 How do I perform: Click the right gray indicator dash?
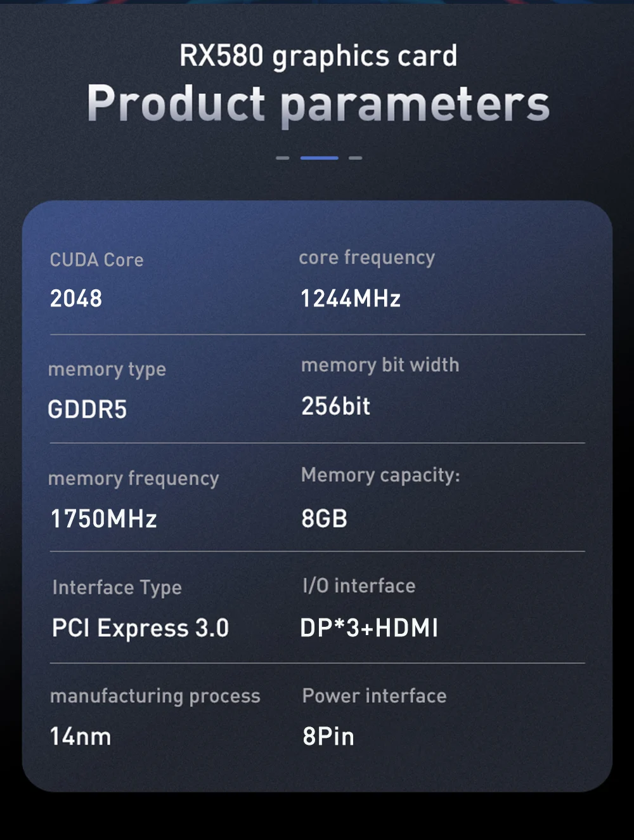(356, 158)
